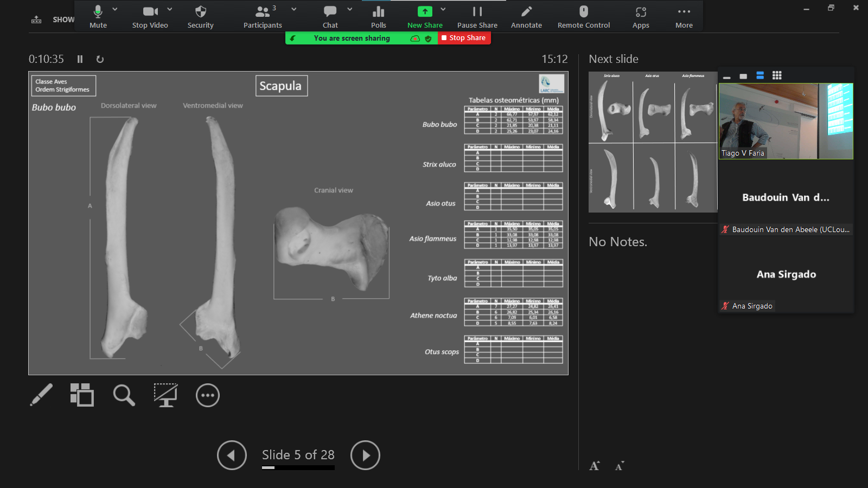Pause Share in the meeting toolbar
Viewport: 868px width, 488px height.
pos(477,17)
